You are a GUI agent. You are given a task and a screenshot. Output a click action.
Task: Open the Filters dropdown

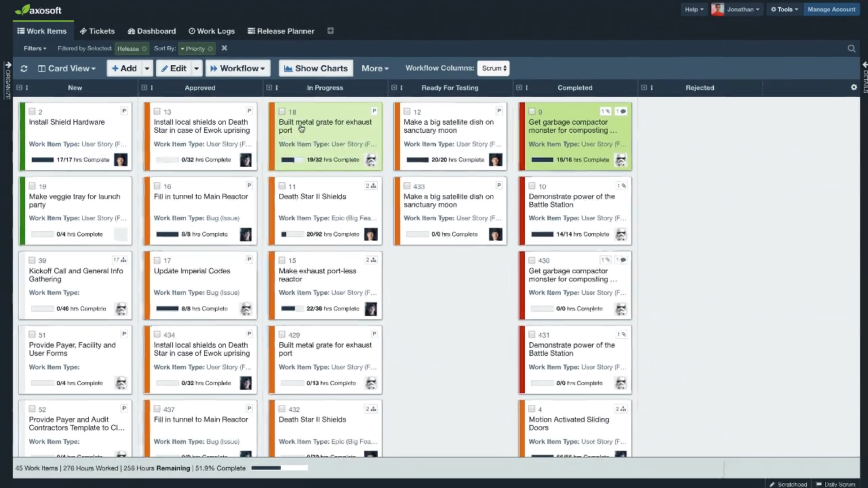(34, 49)
